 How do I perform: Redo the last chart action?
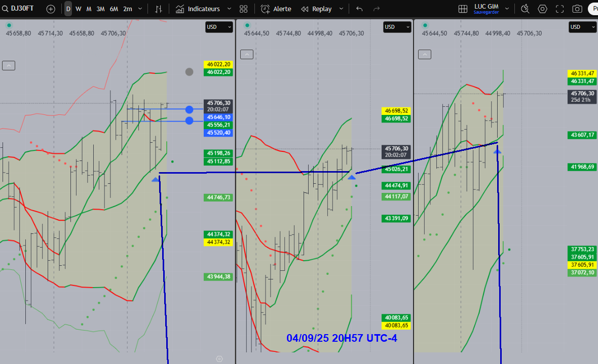click(x=377, y=9)
